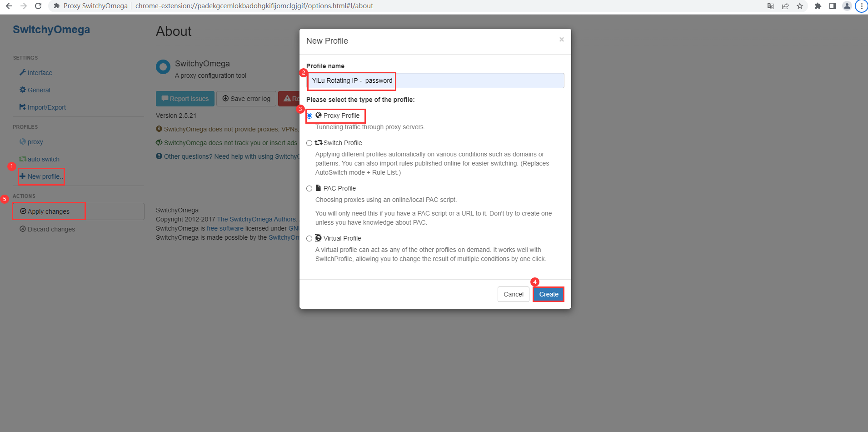Viewport: 868px width, 432px height.
Task: Click the red warning button beside Save error log
Action: [289, 99]
